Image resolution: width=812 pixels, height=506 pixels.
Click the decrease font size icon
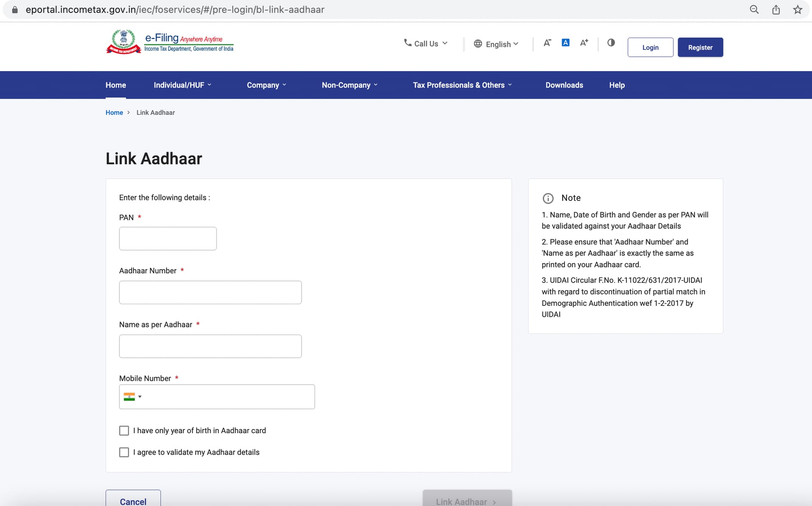coord(547,43)
